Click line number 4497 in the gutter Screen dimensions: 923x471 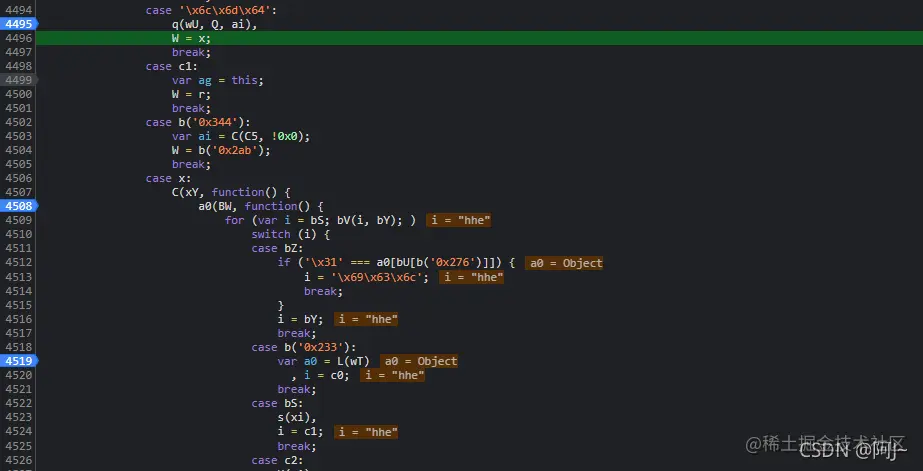click(x=19, y=52)
